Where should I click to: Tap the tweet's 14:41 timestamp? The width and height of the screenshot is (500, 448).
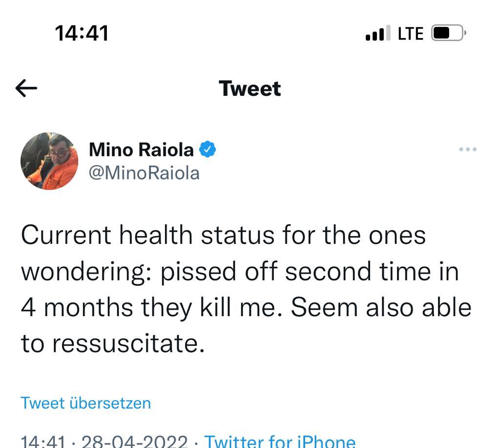43,442
